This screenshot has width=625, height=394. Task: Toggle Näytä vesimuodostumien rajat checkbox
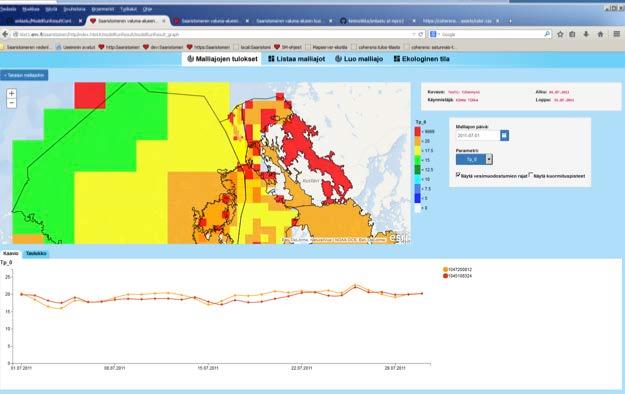(458, 175)
